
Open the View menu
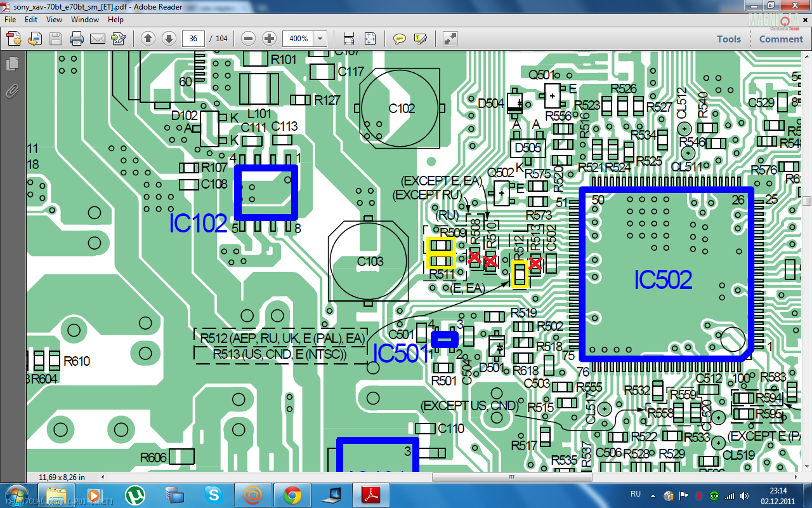[x=54, y=20]
